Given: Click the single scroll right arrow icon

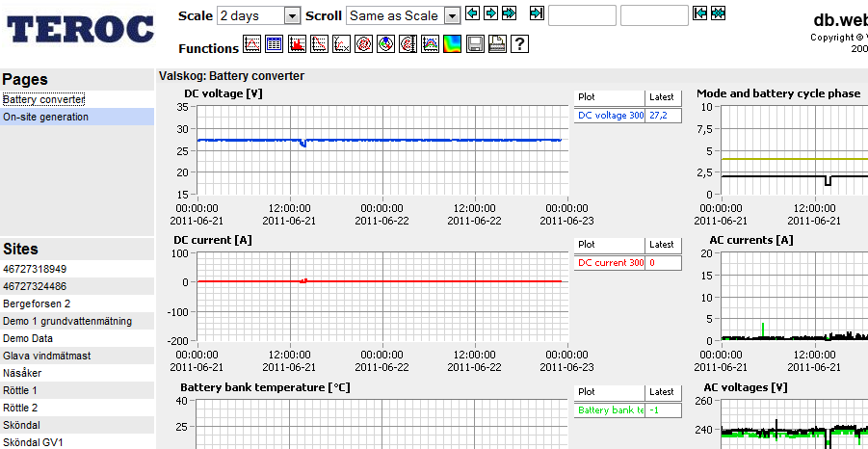Looking at the screenshot, I should tap(490, 13).
